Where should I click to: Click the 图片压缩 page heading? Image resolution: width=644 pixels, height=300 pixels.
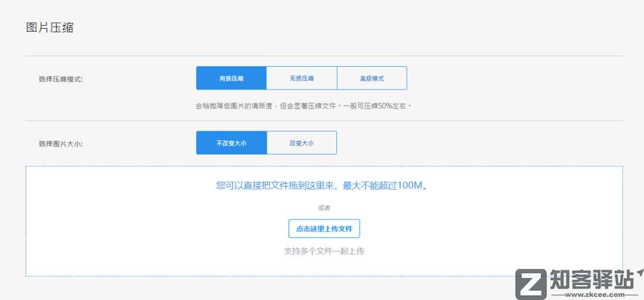tap(49, 28)
